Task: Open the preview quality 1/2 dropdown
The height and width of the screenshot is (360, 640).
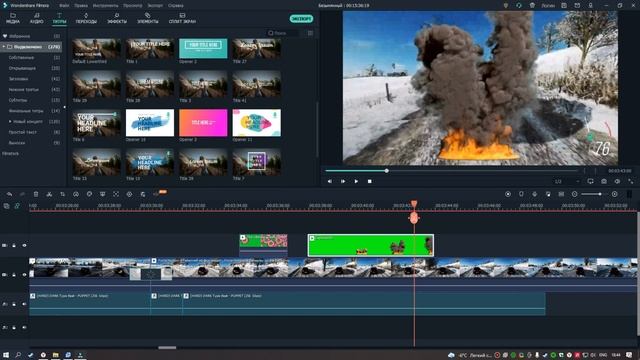Action: pyautogui.click(x=567, y=181)
